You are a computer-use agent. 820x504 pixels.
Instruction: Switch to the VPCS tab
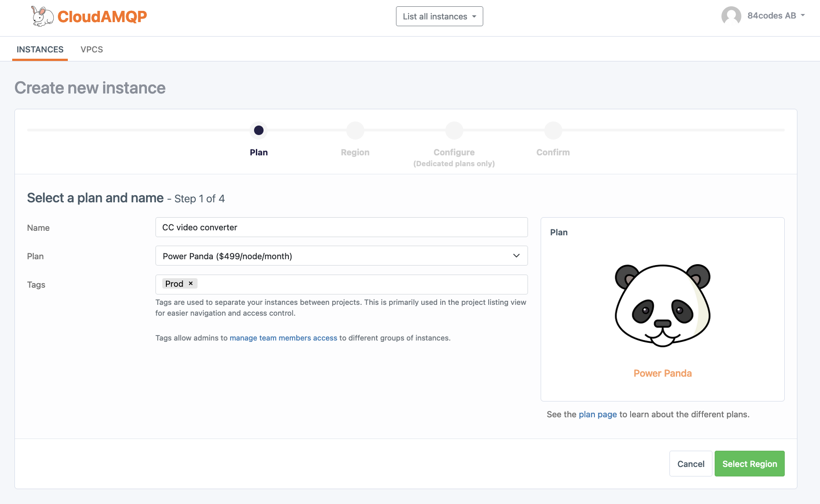coord(92,49)
